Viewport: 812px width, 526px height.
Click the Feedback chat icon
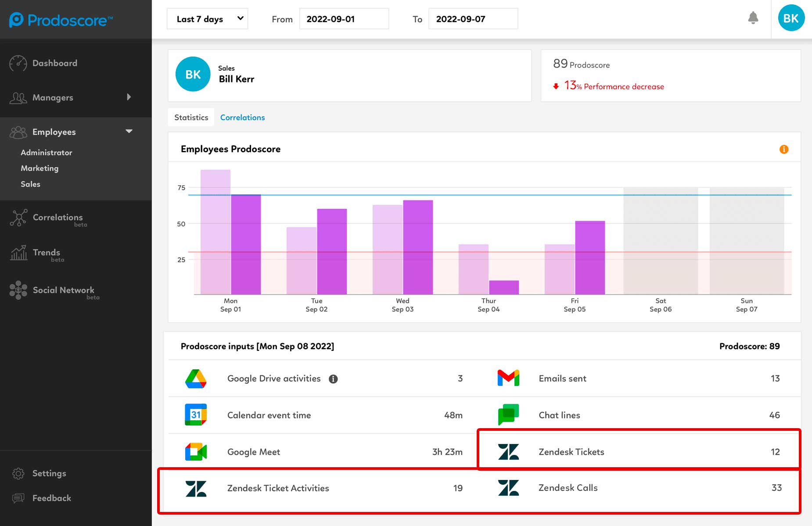tap(18, 498)
